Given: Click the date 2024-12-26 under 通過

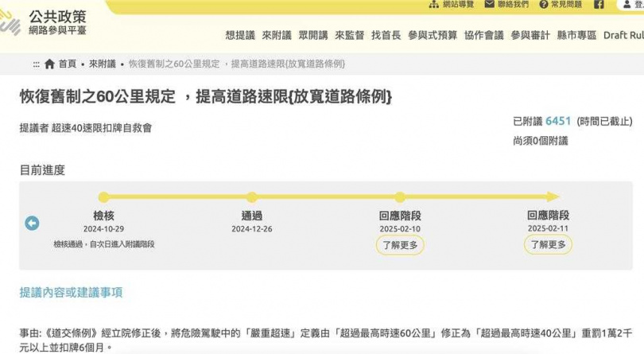Looking at the screenshot, I should [x=252, y=229].
